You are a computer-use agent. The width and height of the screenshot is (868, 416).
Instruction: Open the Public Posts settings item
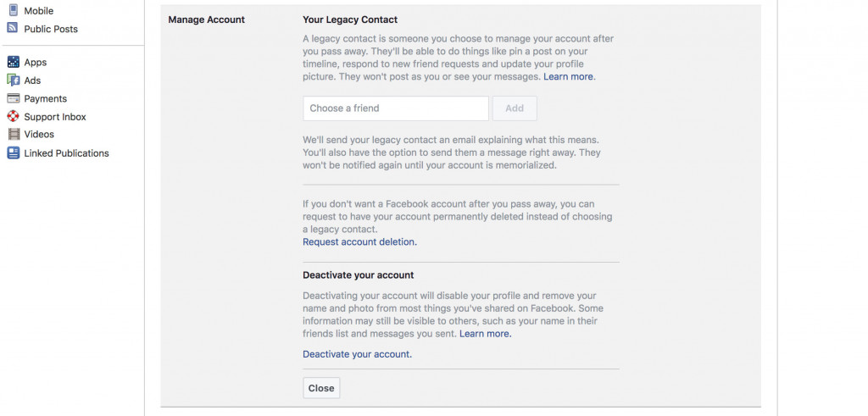(x=51, y=29)
